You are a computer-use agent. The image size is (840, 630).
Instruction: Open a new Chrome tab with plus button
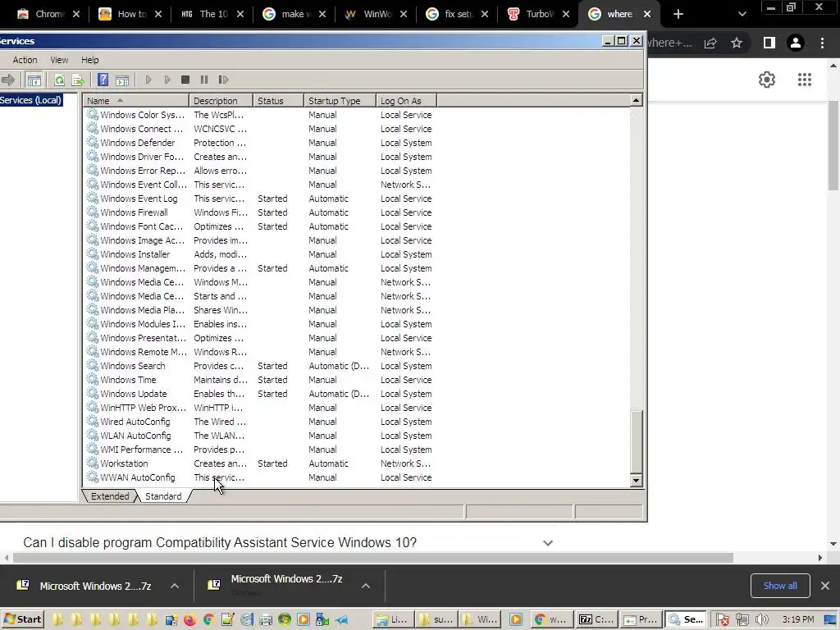678,14
